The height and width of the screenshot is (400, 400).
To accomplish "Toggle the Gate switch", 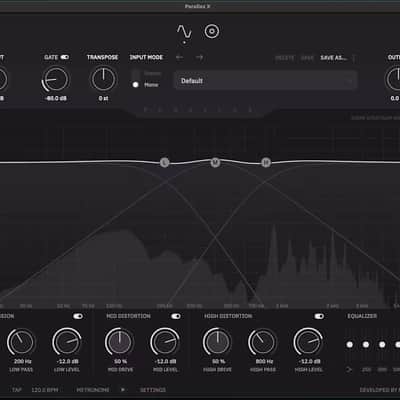I will point(65,57).
